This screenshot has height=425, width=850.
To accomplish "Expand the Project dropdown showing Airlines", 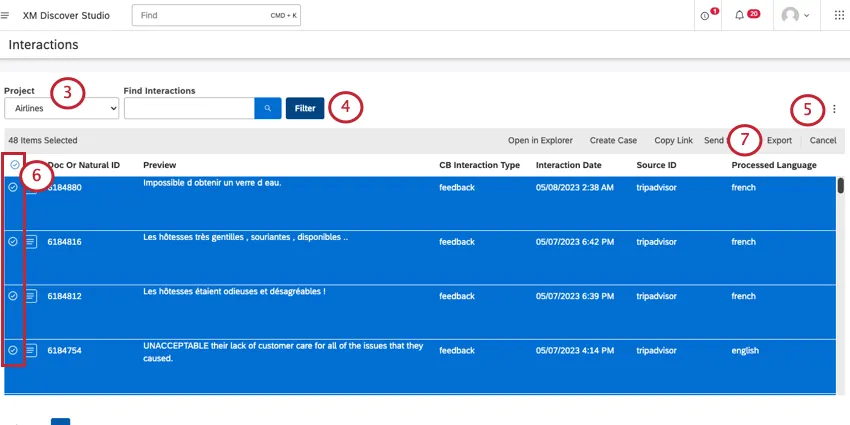I will pos(61,108).
